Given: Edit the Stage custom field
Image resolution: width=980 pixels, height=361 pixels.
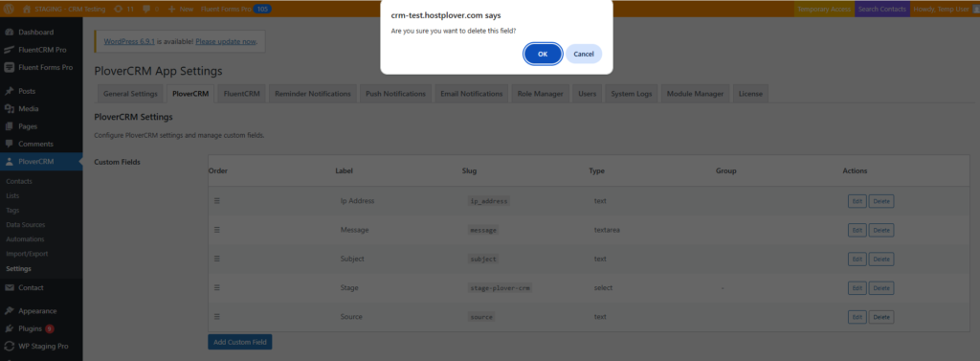Looking at the screenshot, I should 857,288.
